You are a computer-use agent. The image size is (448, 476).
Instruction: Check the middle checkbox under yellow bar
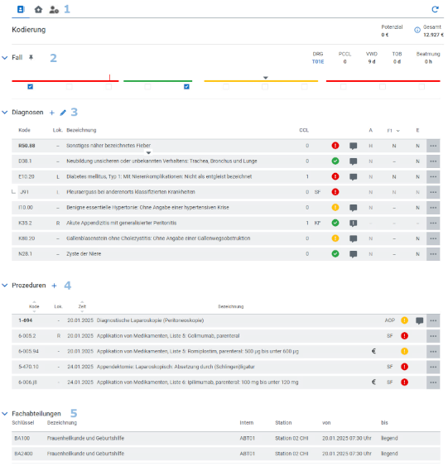(265, 87)
